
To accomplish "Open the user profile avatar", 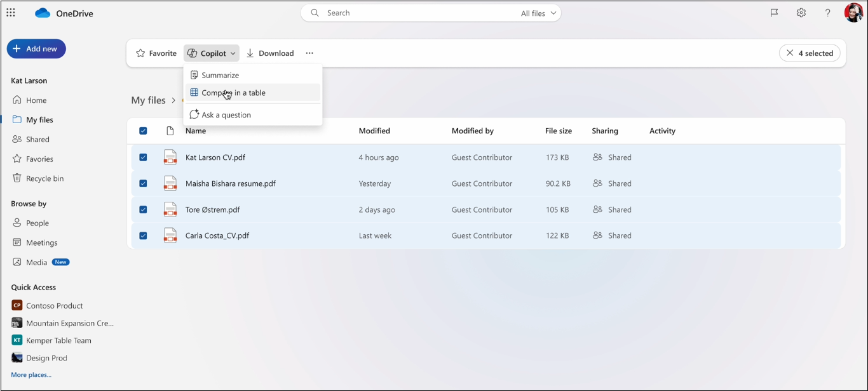I will (853, 13).
